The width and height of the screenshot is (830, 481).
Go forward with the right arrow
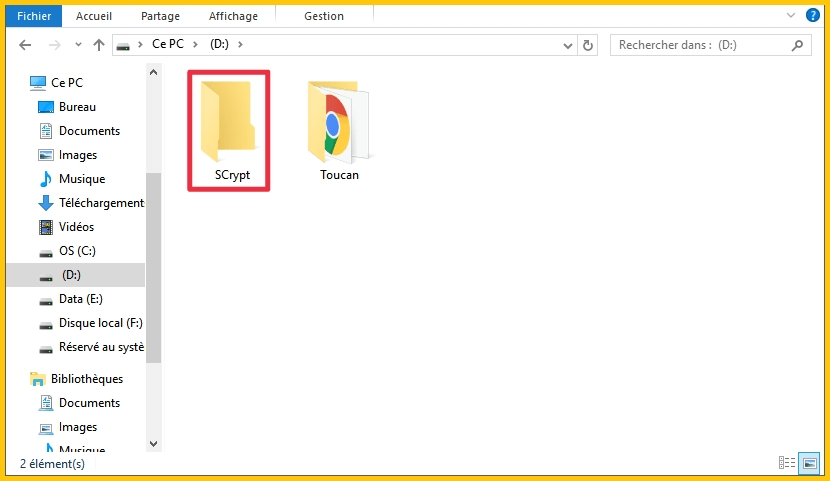(55, 45)
